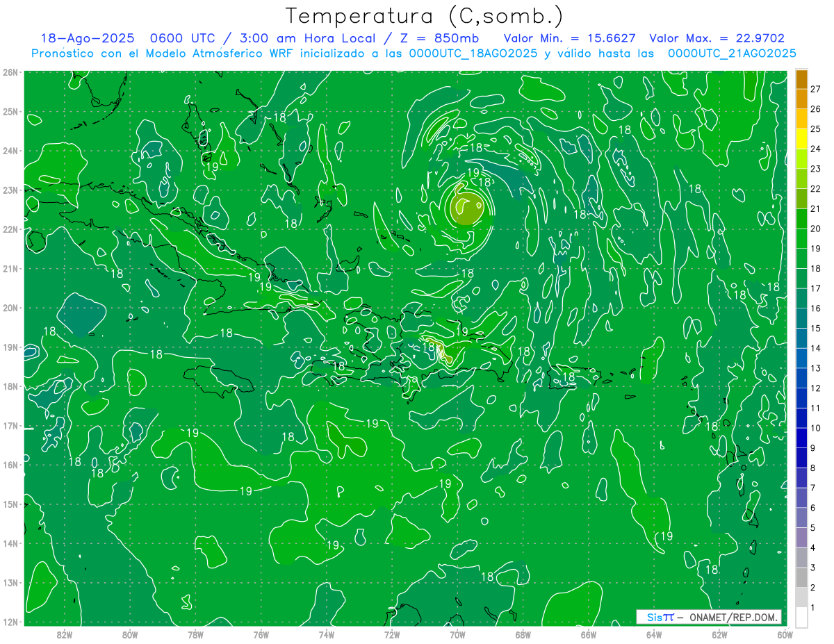Click latitude axis label '14N'
The height and width of the screenshot is (644, 834).
point(10,543)
